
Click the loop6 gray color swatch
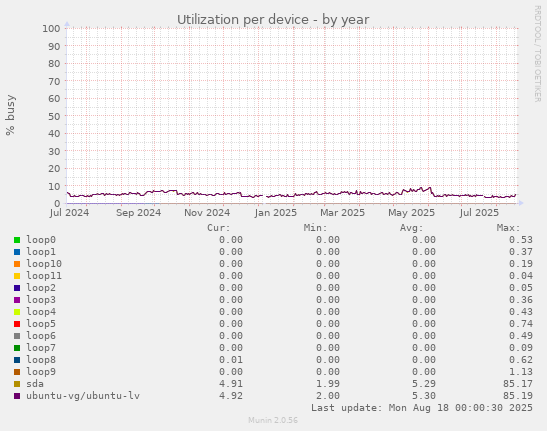point(17,336)
